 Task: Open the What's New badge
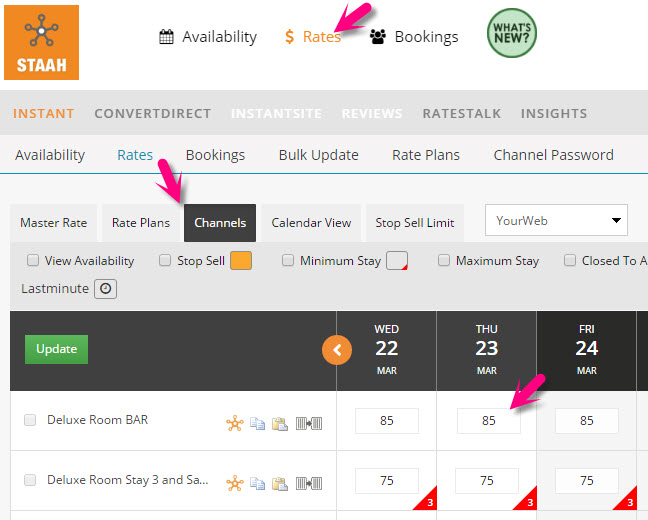pyautogui.click(x=512, y=33)
